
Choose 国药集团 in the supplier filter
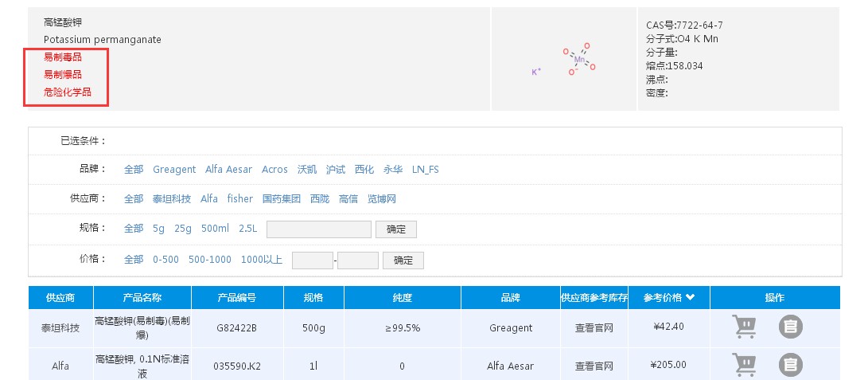point(281,199)
